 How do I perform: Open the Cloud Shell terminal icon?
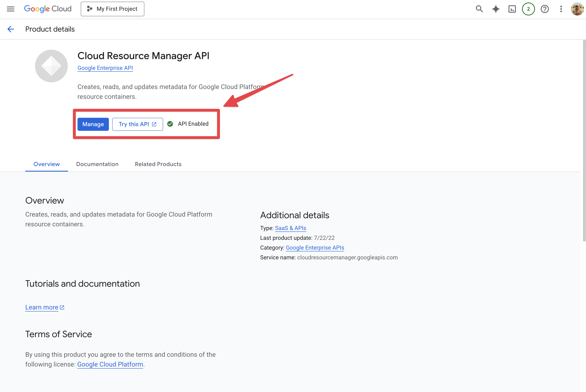click(x=512, y=9)
